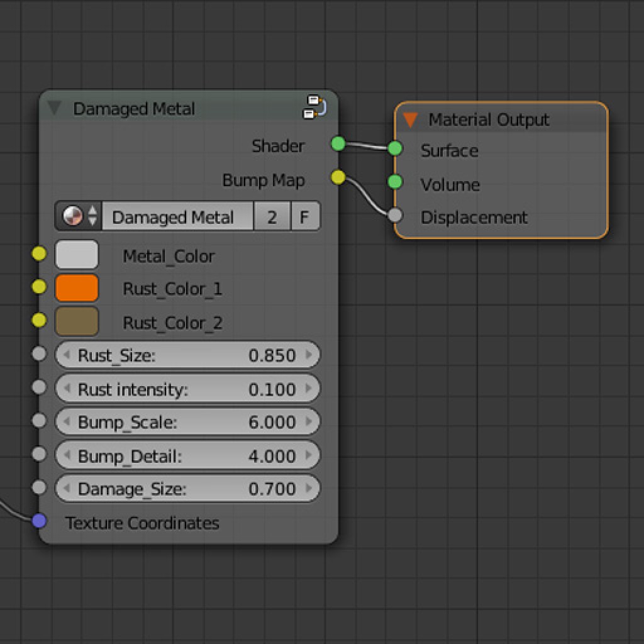
Task: Adjust the Bump_Scale value slider
Action: pos(187,422)
